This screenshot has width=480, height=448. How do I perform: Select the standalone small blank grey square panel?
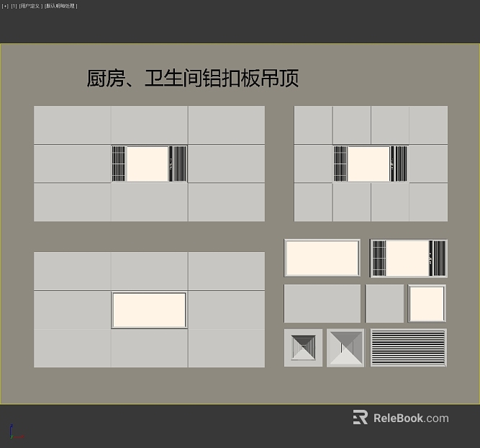[384, 303]
